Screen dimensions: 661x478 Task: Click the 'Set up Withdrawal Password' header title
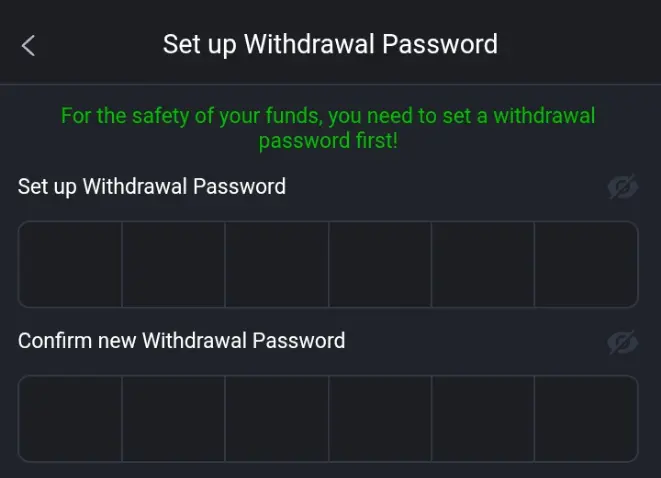pos(330,45)
